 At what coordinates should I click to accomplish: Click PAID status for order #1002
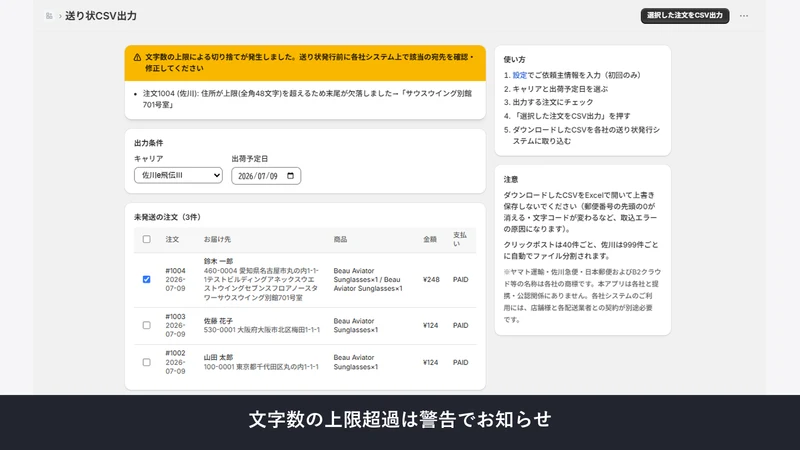coord(460,362)
